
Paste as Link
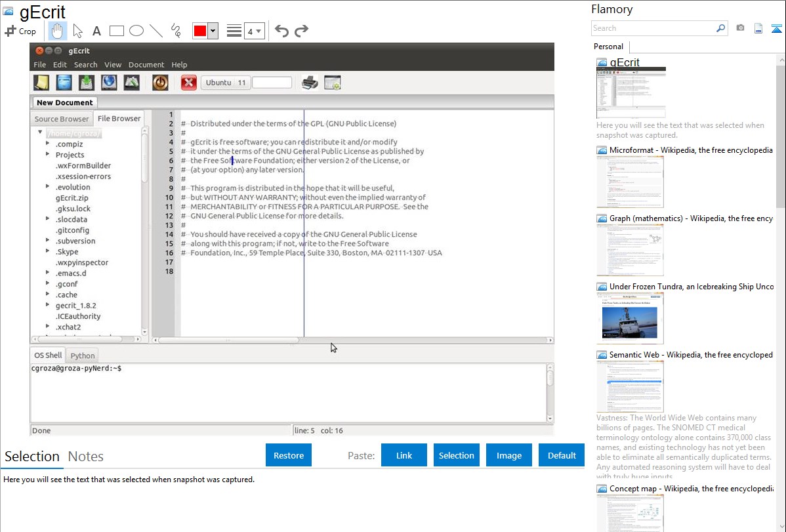(404, 455)
